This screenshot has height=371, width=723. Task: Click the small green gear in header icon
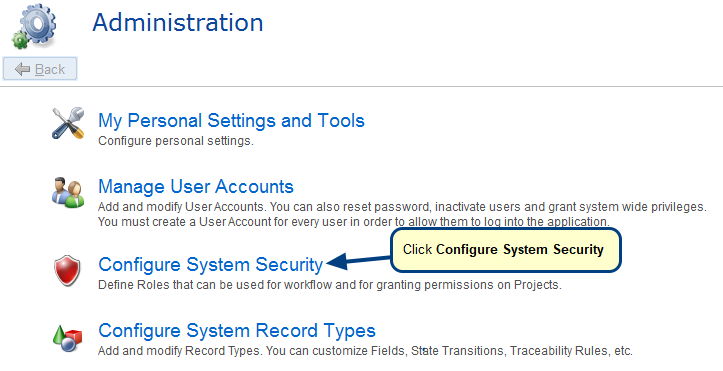pos(20,40)
